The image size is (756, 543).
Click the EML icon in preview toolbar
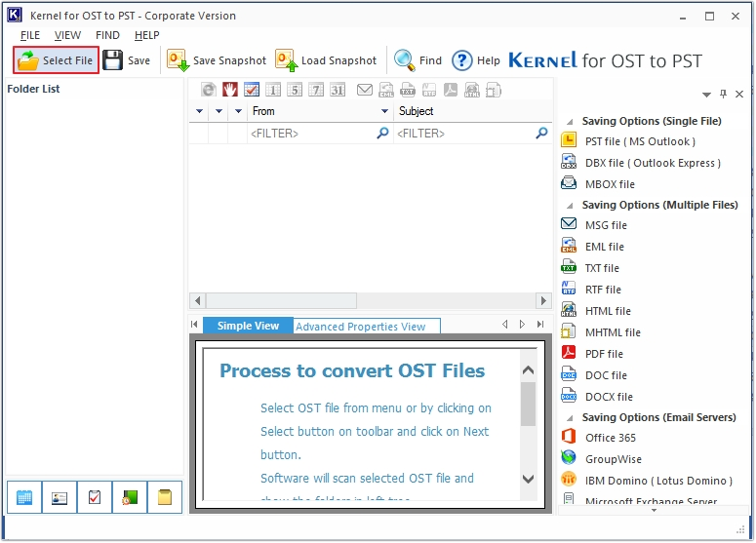[386, 90]
